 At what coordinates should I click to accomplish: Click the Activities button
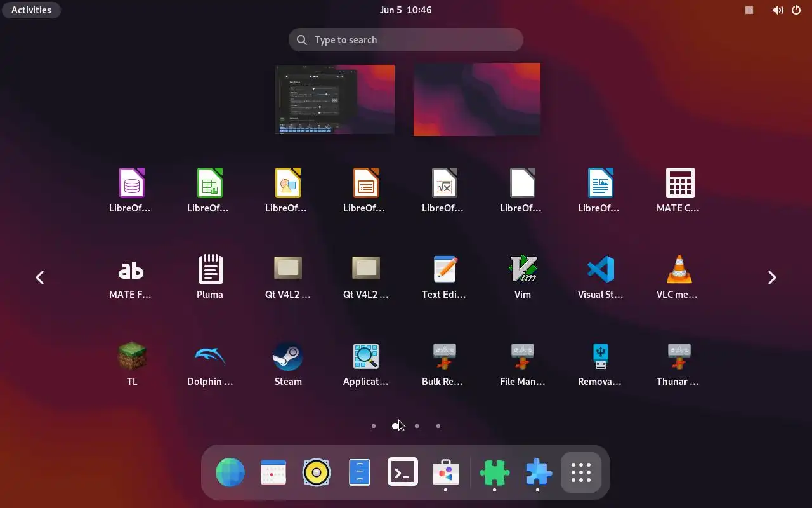coord(31,10)
